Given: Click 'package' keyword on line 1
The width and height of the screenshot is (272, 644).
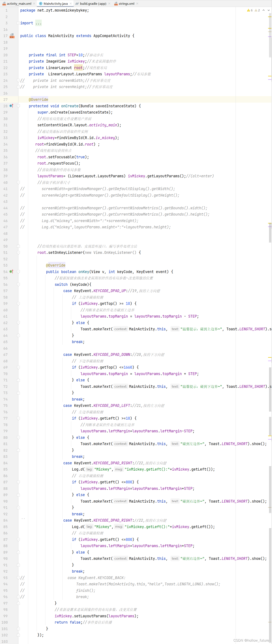Looking at the screenshot, I should coord(28,10).
